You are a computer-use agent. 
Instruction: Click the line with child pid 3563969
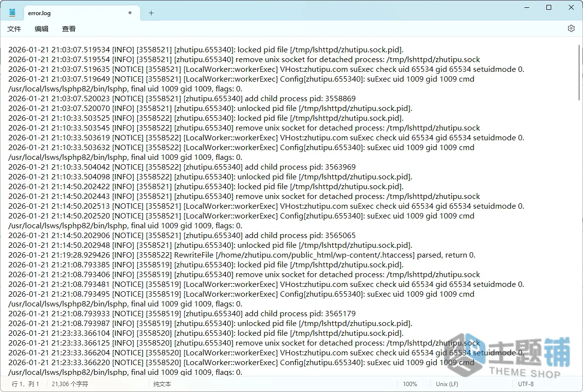[182, 167]
